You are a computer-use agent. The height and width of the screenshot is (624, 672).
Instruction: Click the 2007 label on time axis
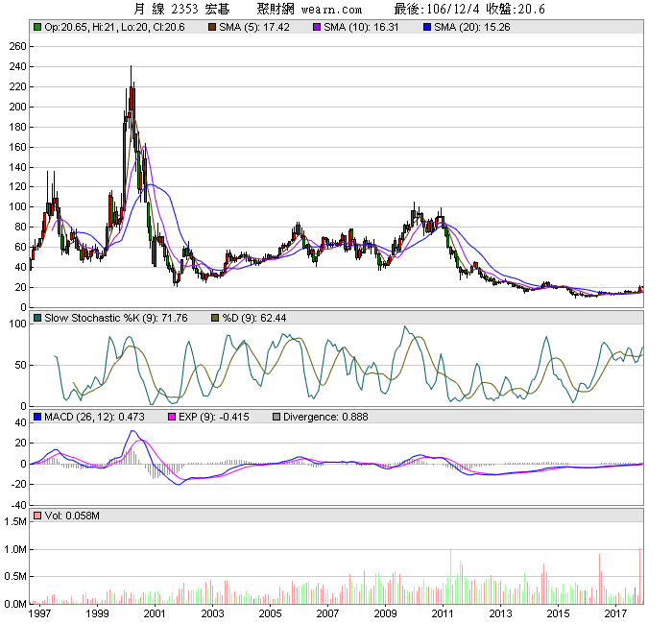click(327, 613)
